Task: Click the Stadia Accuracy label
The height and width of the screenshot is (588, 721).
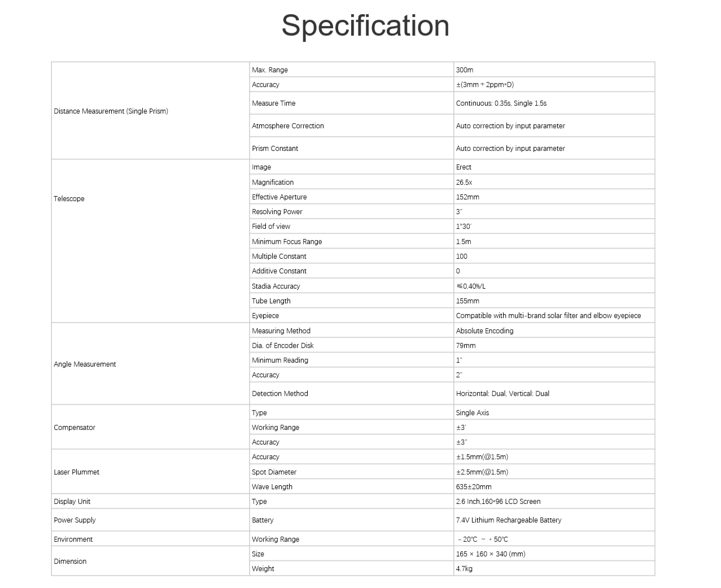Action: (x=276, y=286)
